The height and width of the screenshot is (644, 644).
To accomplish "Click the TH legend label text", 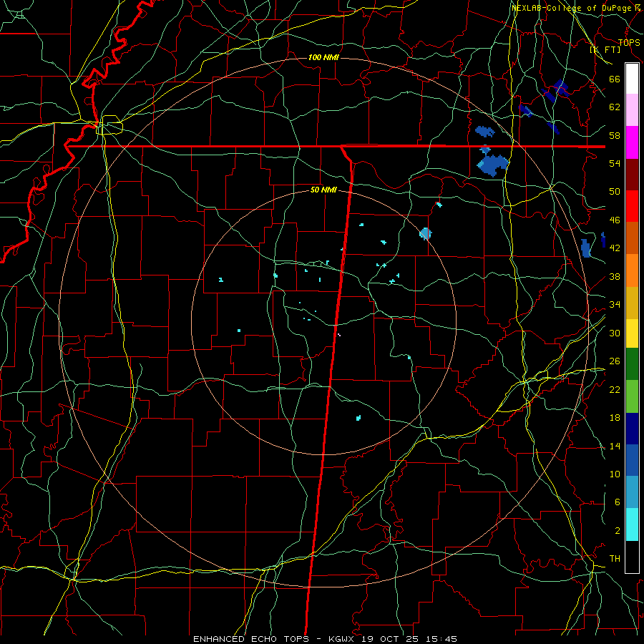I will pyautogui.click(x=615, y=559).
